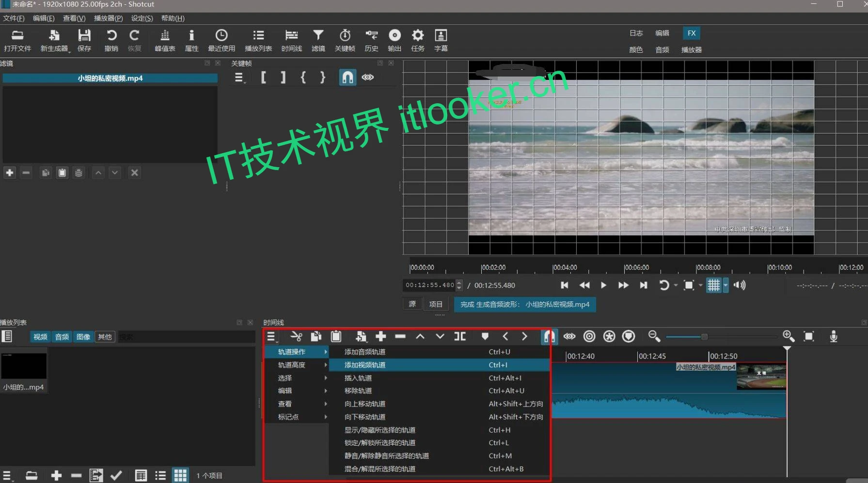Viewport: 868px width, 483px height.
Task: Select the Properties (属性) toolbar icon
Action: 192,40
